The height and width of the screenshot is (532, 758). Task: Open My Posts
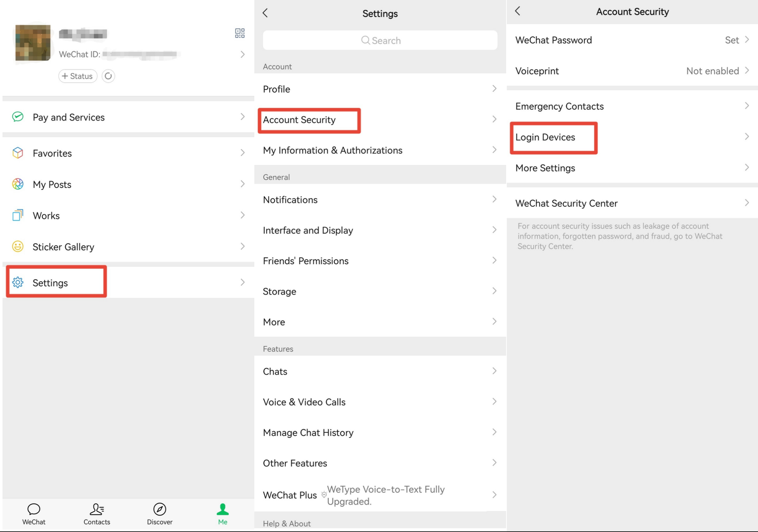128,185
